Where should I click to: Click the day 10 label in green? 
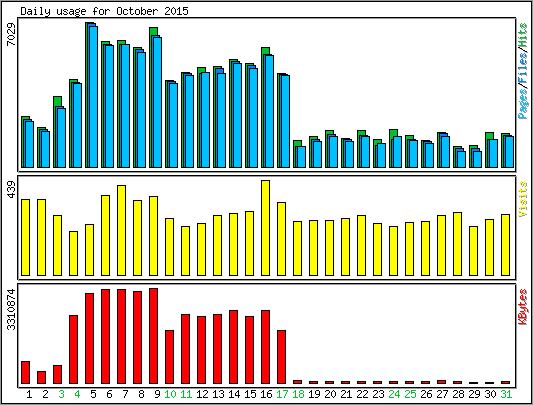pyautogui.click(x=170, y=394)
